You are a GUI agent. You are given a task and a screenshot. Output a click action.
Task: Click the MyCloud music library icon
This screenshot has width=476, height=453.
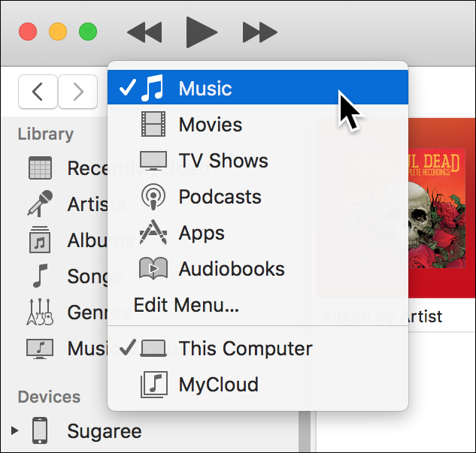[x=154, y=384]
